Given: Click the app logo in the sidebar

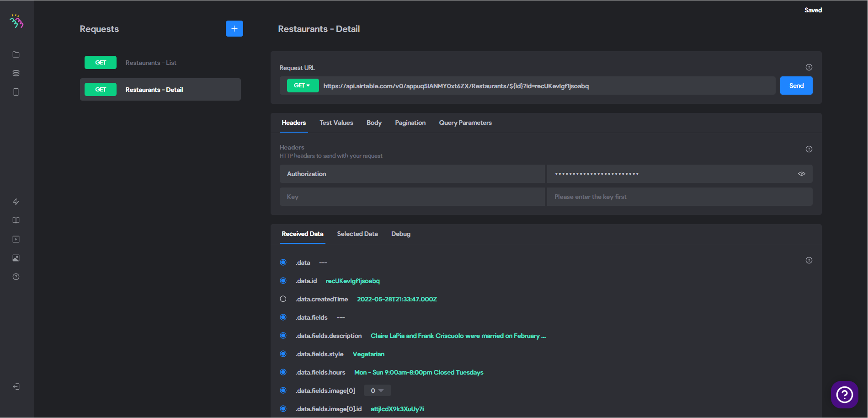Looking at the screenshot, I should click(x=16, y=21).
